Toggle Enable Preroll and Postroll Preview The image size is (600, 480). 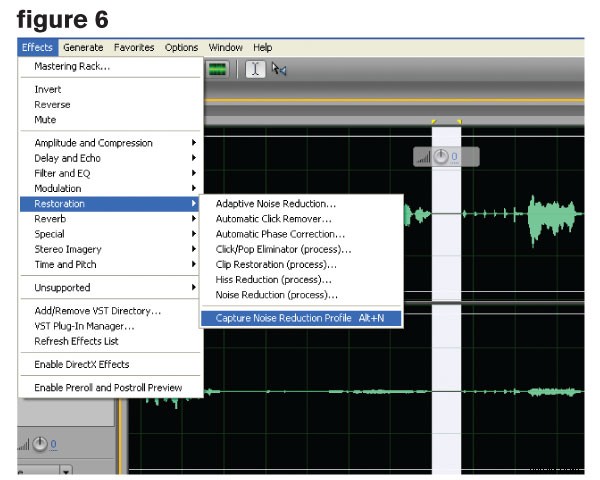pos(110,387)
